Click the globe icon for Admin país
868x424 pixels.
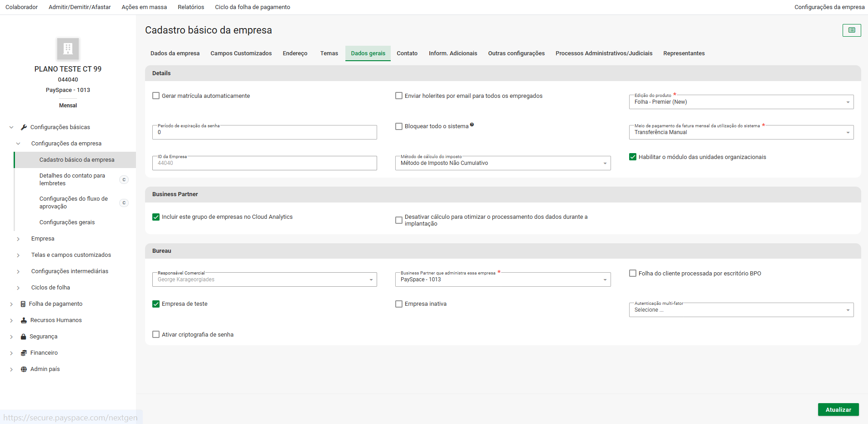point(24,369)
